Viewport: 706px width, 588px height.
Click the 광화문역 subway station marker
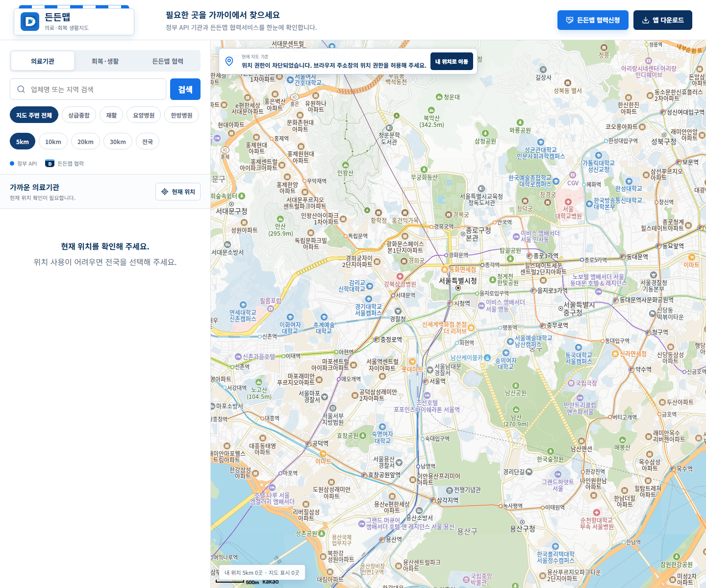[446, 255]
